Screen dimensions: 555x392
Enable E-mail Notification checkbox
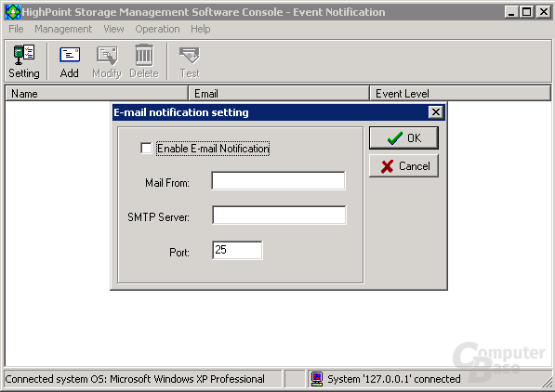146,148
